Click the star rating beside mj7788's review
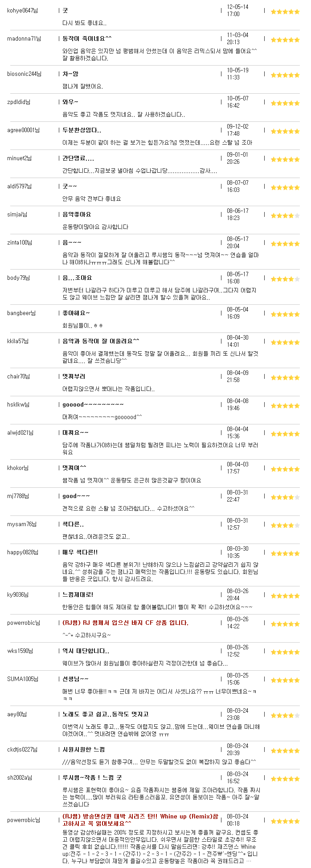This screenshot has width=311, height=868. pyautogui.click(x=285, y=498)
